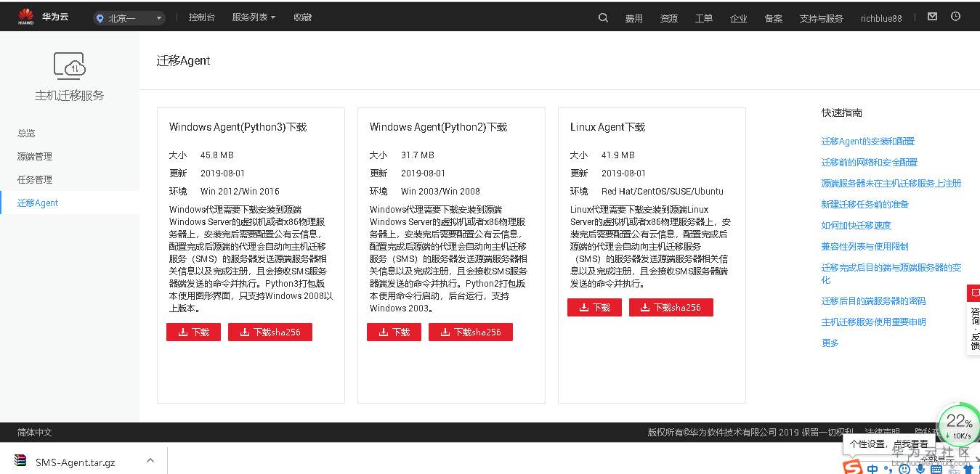Viewport: 980px width, 474px height.
Task: Click the Windows Agent(Python2)下载 title
Action: tap(439, 127)
